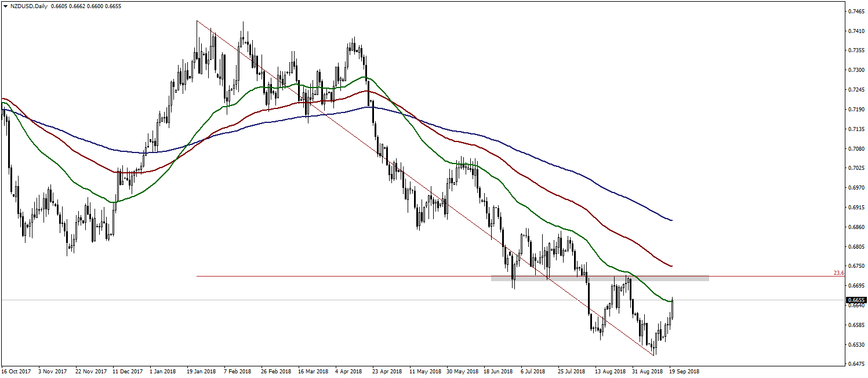Viewport: 868px width, 378px height.
Task: Click the 0.6695 price axis label
Action: coord(856,286)
